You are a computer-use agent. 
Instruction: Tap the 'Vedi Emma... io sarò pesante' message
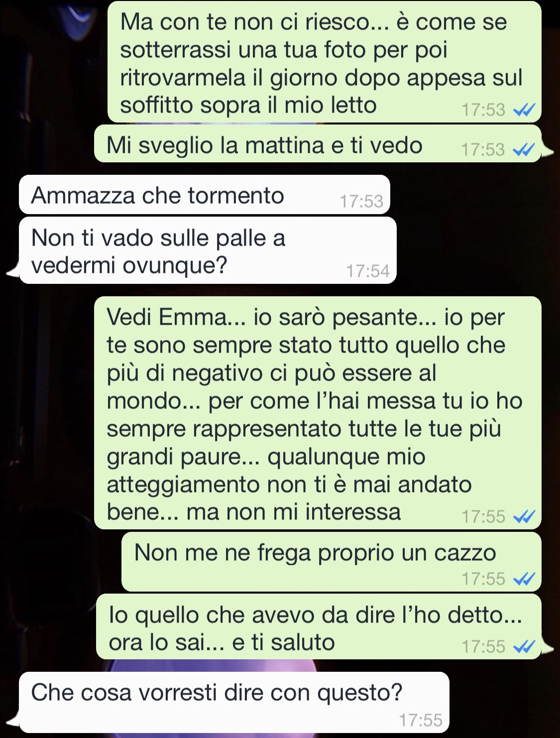click(x=318, y=413)
